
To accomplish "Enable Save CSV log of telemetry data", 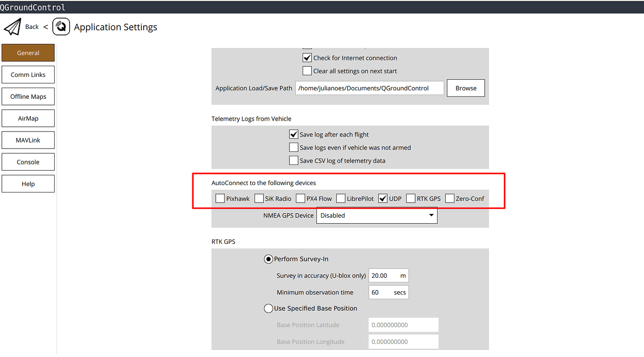I will (294, 161).
